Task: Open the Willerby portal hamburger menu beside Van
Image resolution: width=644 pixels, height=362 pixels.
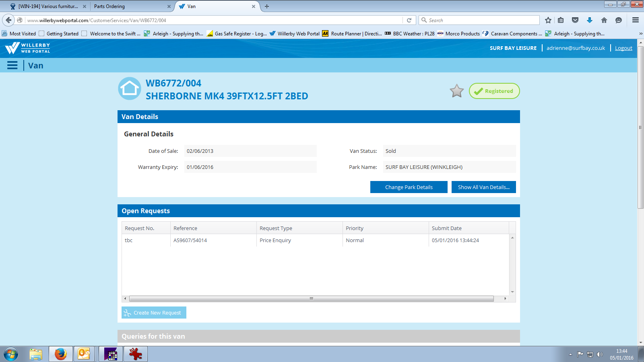Action: pos(12,65)
